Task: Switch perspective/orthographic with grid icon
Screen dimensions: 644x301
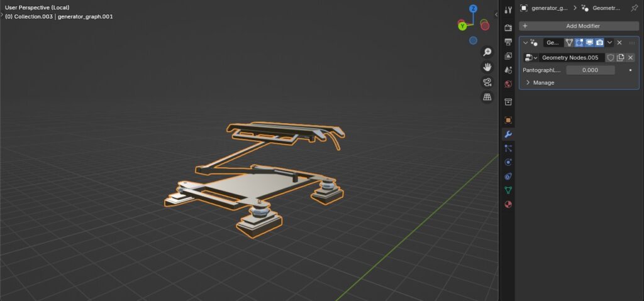Action: [x=487, y=97]
